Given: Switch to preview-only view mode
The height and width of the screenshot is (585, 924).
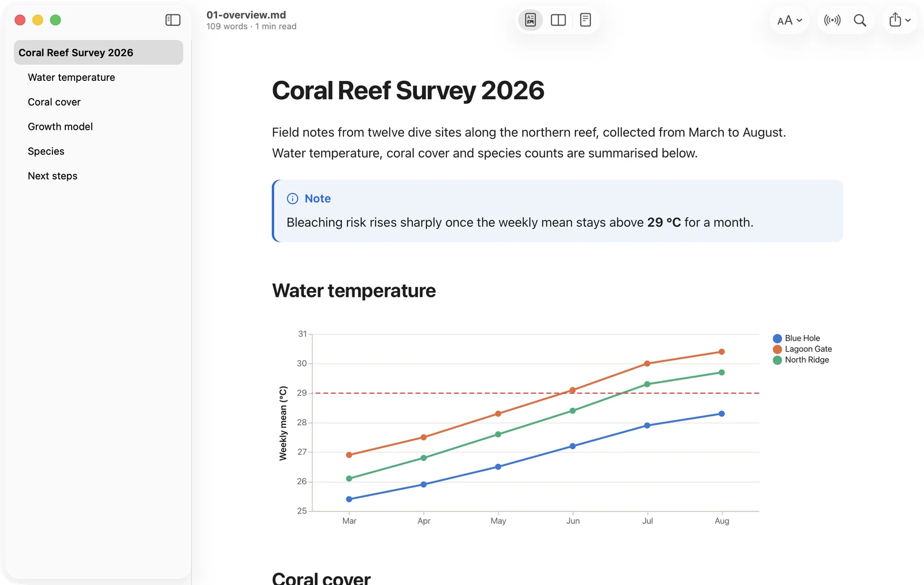Looking at the screenshot, I should coord(530,20).
